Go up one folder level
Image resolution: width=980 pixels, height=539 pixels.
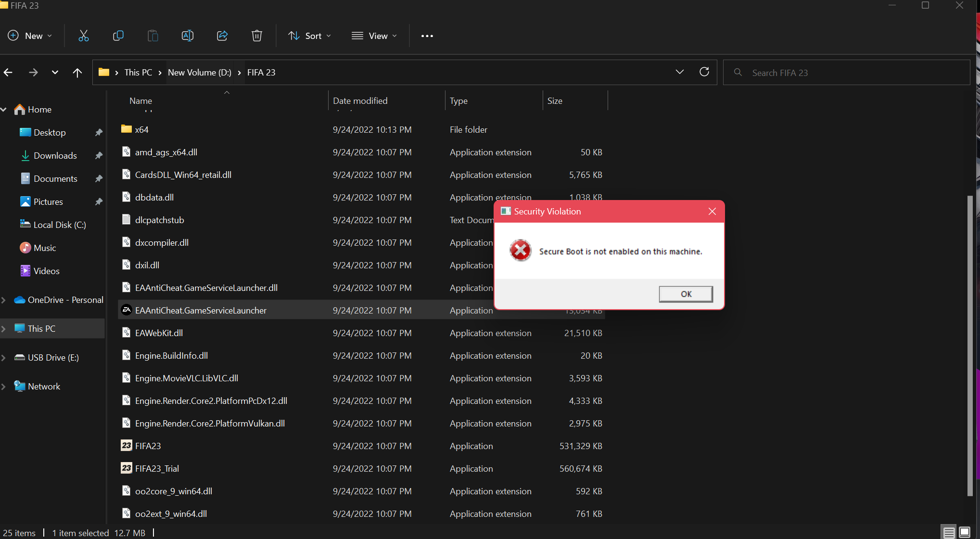click(77, 73)
